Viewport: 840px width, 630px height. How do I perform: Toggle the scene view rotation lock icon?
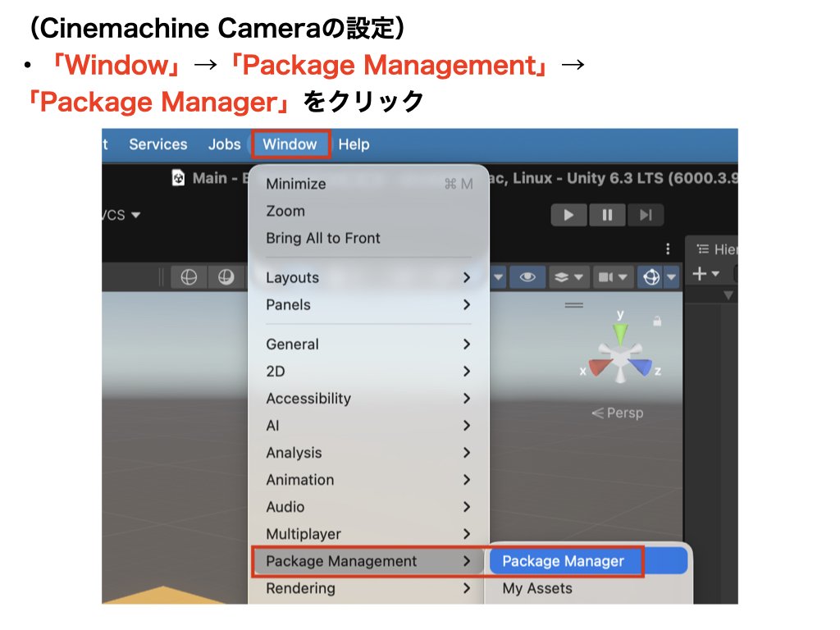[x=656, y=321]
